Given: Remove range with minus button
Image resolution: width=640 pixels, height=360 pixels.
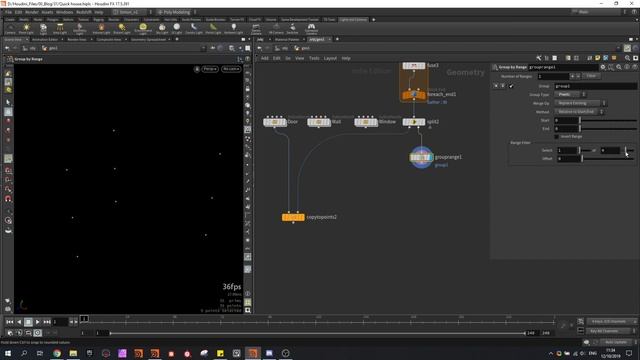Looking at the screenshot, I should [x=578, y=76].
